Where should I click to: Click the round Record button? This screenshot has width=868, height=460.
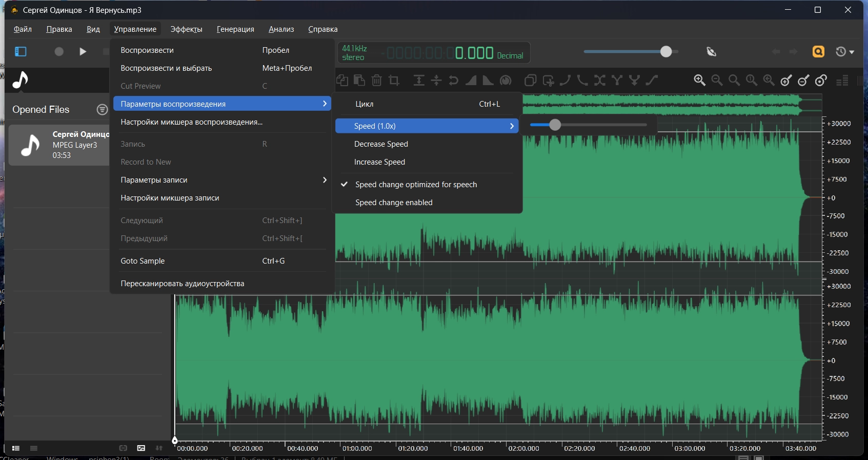pos(59,51)
